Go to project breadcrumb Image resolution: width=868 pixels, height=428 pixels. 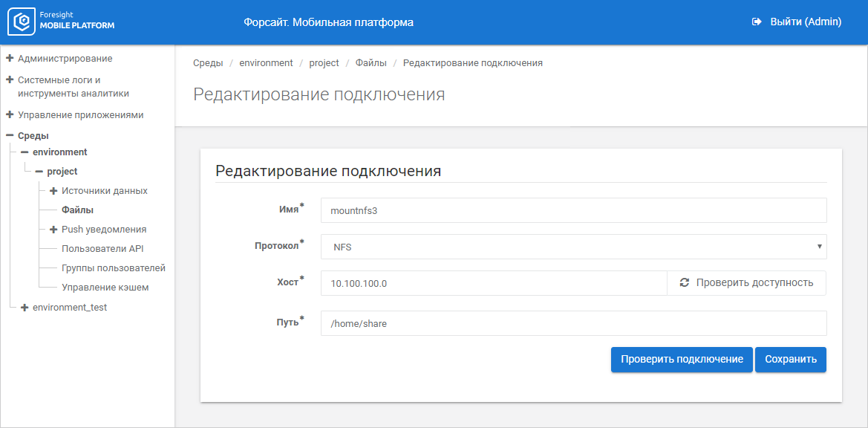(324, 63)
